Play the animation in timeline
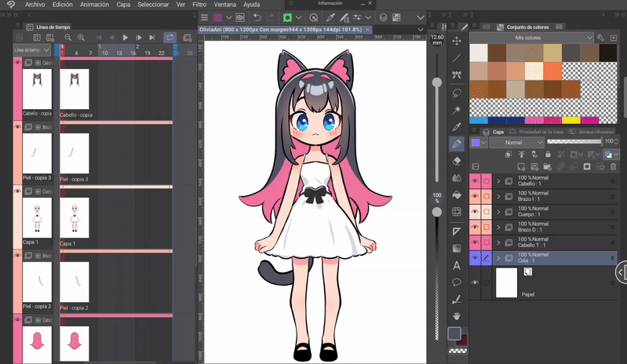 [125, 38]
